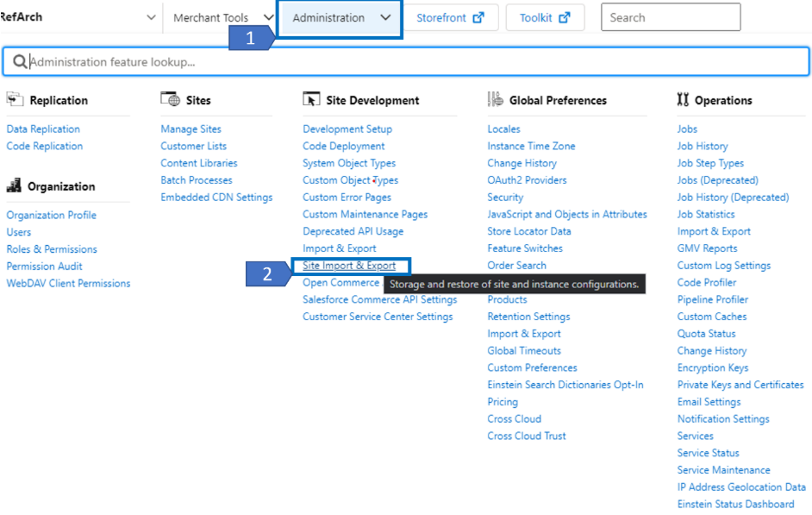Viewport: 812px width, 515px height.
Task: Open Custom Preferences
Action: [533, 368]
